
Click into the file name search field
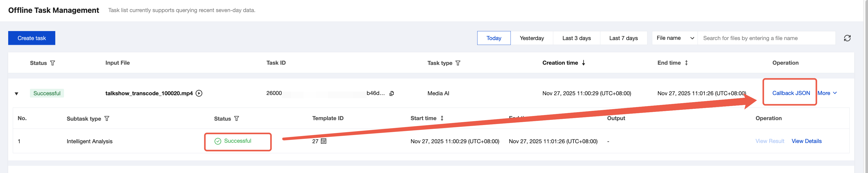(x=766, y=38)
